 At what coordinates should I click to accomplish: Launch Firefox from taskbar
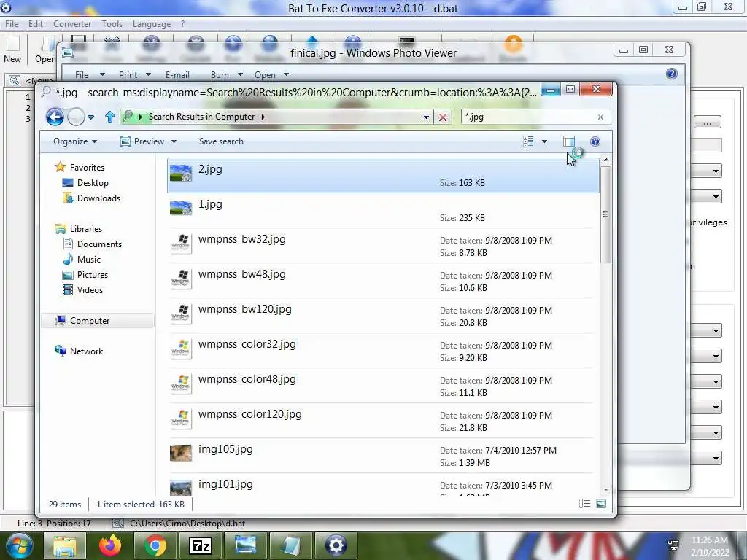(110, 545)
